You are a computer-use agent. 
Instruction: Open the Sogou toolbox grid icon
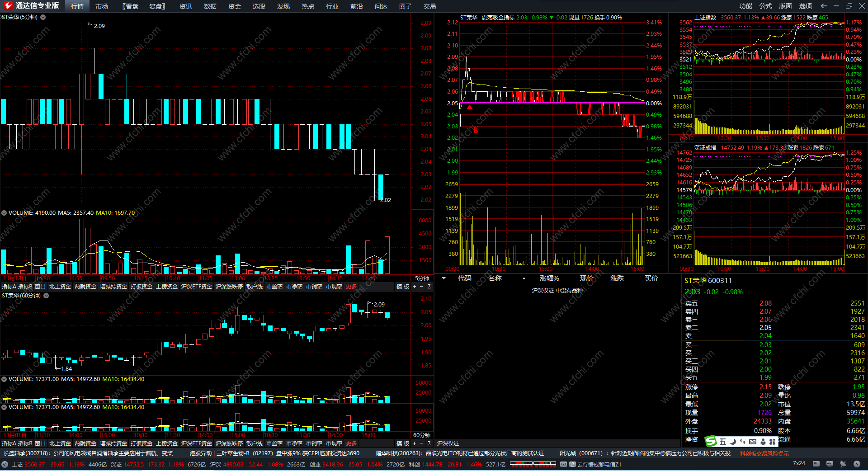click(x=772, y=442)
